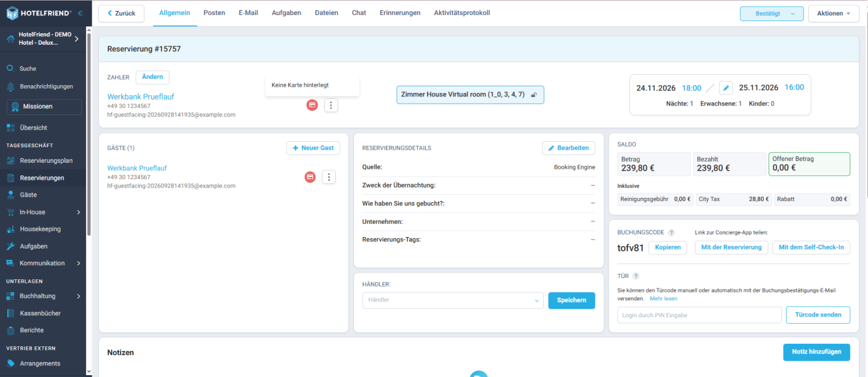Show help for Buchungscode question mark
The image size is (868, 377).
pyautogui.click(x=671, y=232)
